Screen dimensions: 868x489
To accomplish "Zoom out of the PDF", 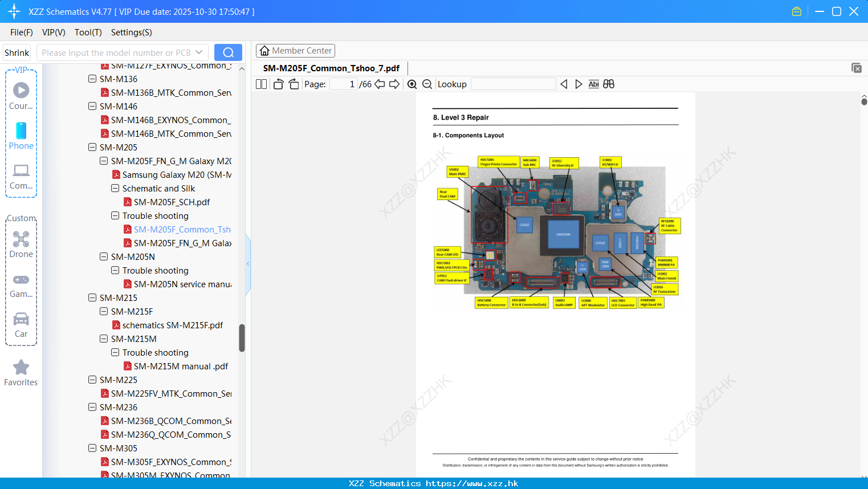I will pyautogui.click(x=427, y=84).
